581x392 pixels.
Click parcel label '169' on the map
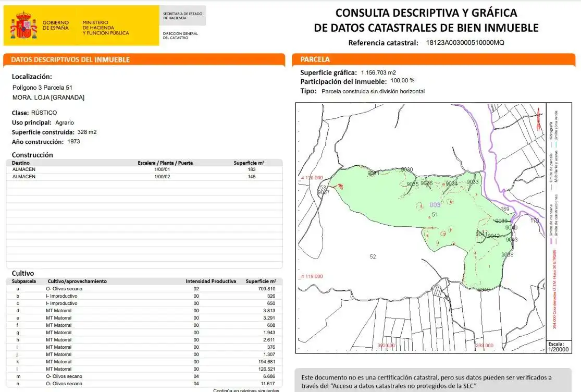point(505,209)
